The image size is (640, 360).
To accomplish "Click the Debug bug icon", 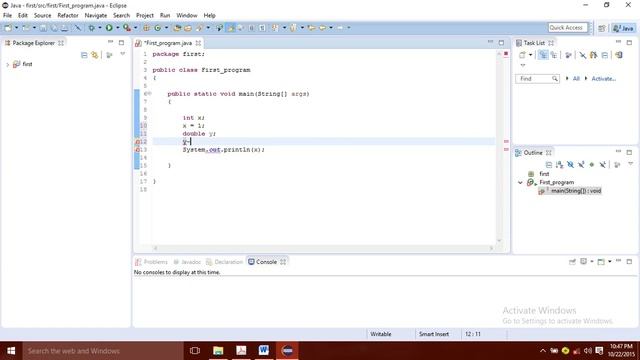I will pyautogui.click(x=91, y=28).
